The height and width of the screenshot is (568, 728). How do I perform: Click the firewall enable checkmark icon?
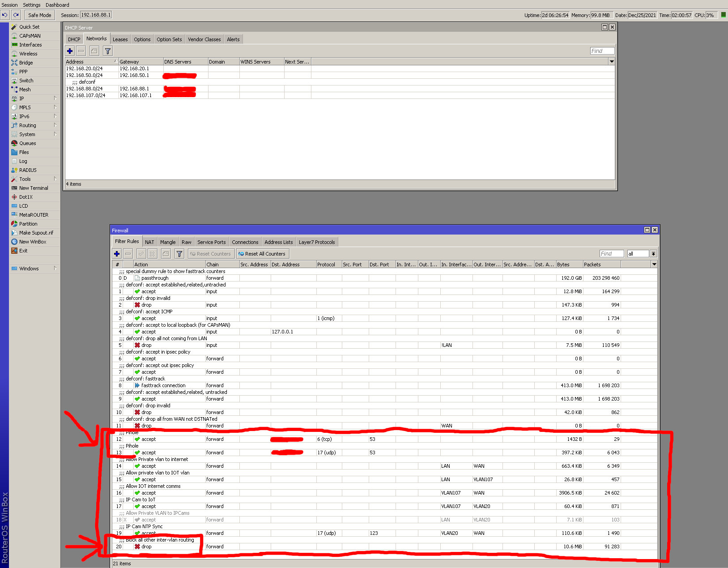click(141, 254)
